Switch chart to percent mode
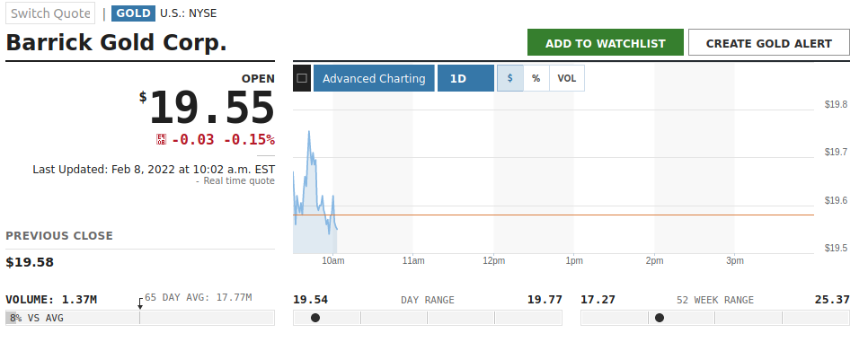This screenshot has width=868, height=342. 536,78
